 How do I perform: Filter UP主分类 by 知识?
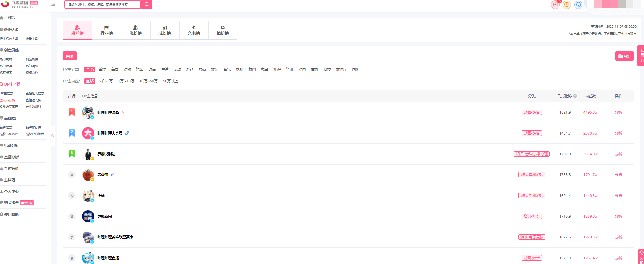277,69
